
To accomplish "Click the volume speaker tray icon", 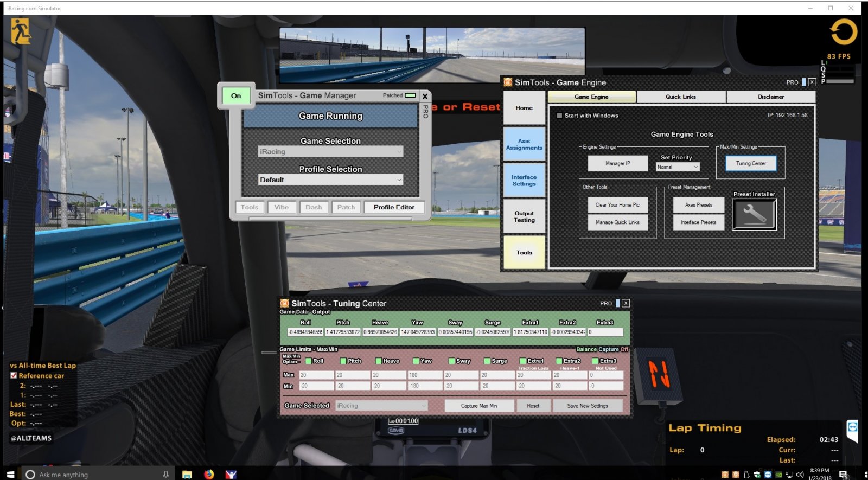I will (x=800, y=475).
